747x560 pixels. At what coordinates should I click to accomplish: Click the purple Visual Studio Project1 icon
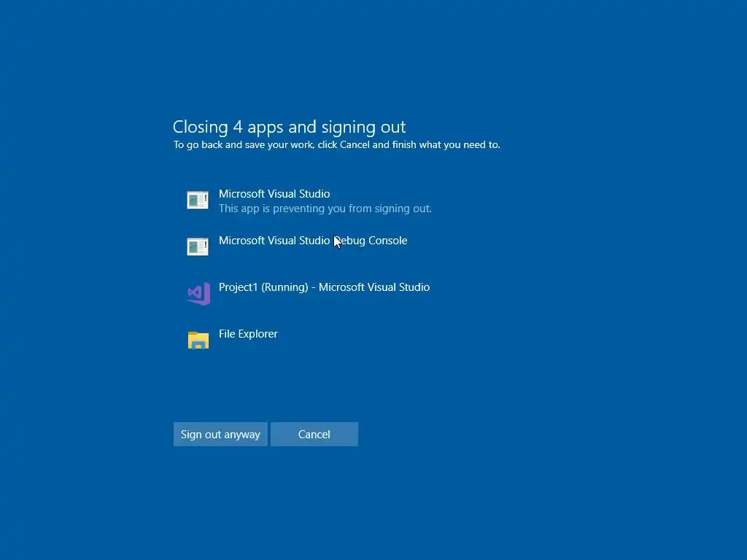(x=198, y=293)
